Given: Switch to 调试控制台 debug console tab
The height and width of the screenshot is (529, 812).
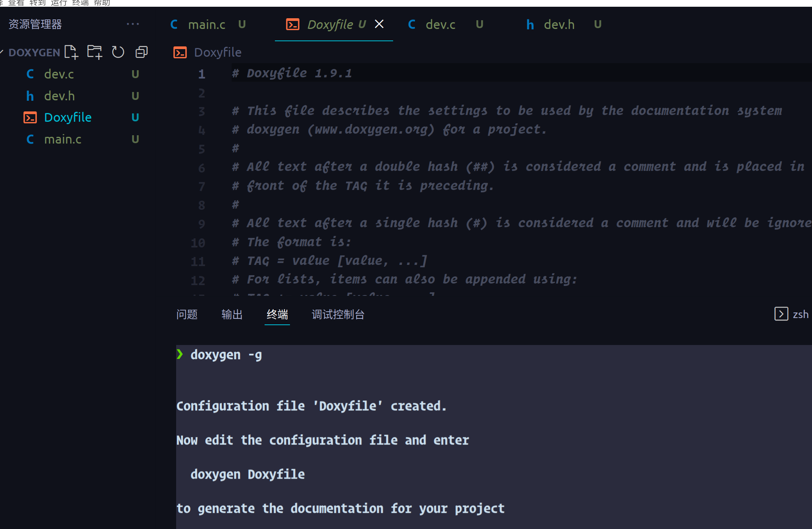Looking at the screenshot, I should click(x=338, y=314).
